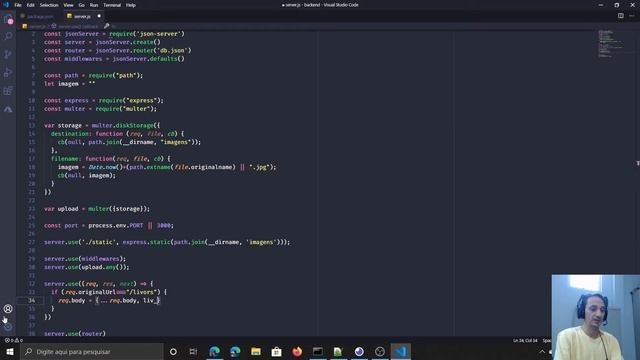Open Cortana circle icon on taskbar
Screen dimensions: 640x360
tap(173, 351)
